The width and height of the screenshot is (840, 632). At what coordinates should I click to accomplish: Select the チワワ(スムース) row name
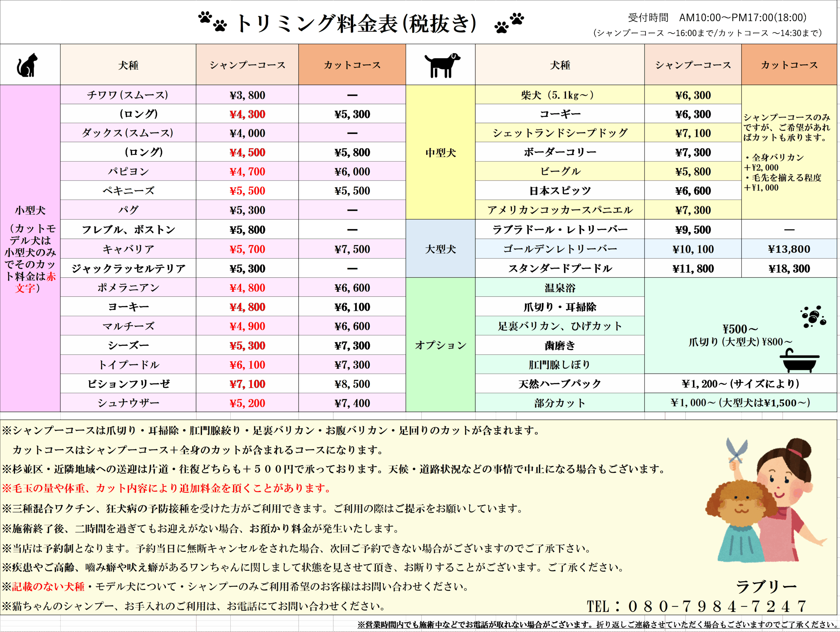coord(128,95)
